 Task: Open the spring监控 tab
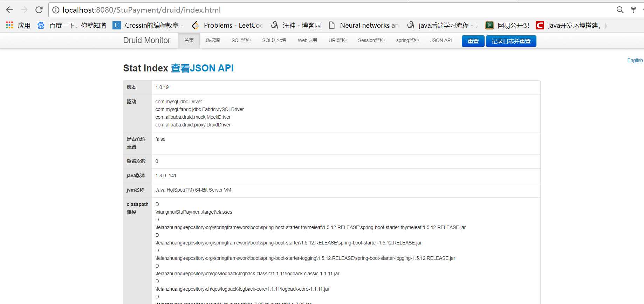407,41
